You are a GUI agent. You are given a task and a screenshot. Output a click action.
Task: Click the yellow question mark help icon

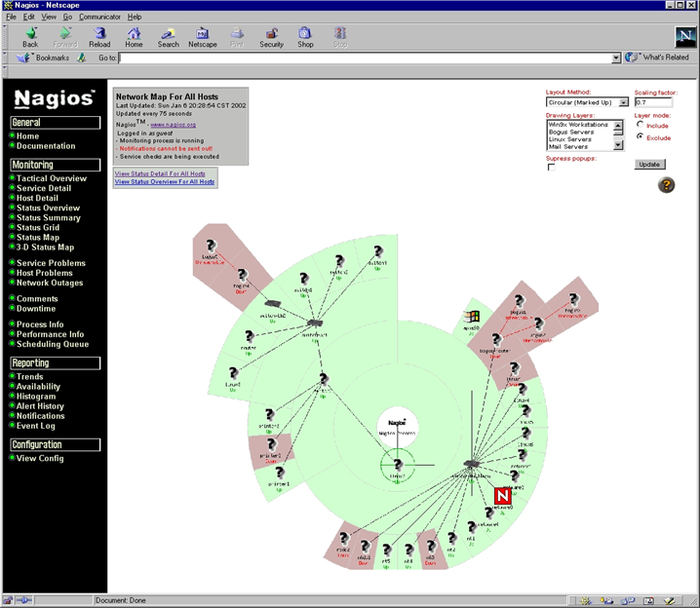point(667,185)
